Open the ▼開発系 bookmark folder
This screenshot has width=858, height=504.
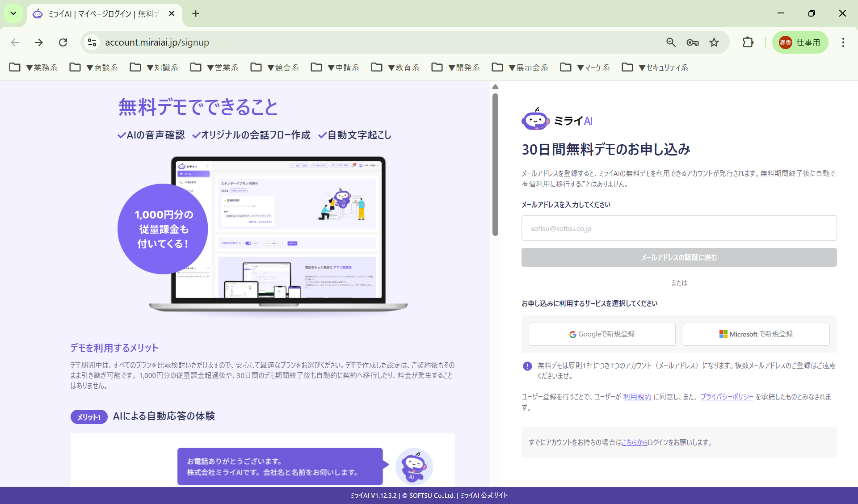(456, 67)
